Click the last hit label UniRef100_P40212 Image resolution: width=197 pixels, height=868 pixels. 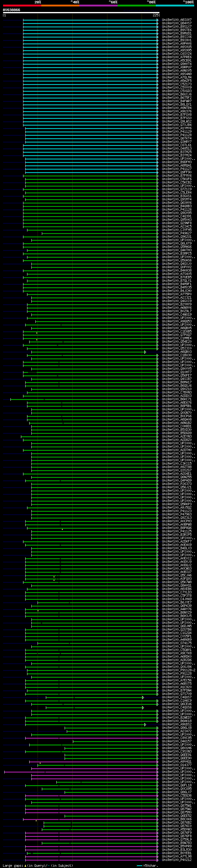pyautogui.click(x=176, y=860)
